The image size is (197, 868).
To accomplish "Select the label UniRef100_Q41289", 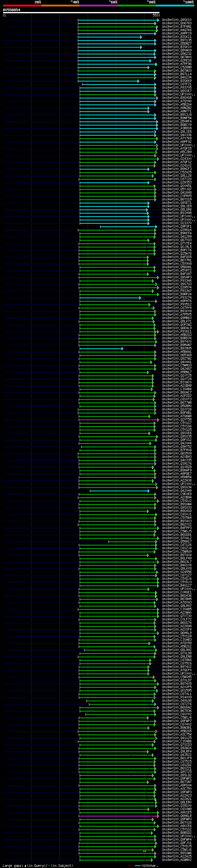I will pos(177,237).
